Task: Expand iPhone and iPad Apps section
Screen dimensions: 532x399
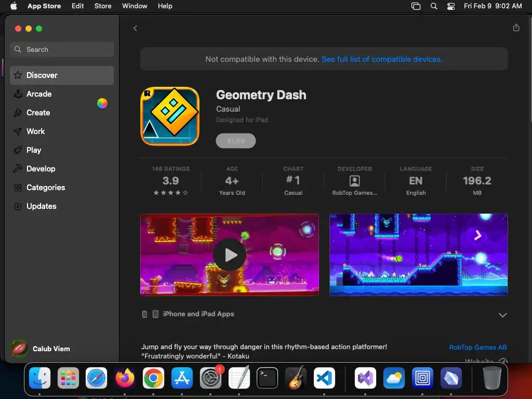Action: tap(502, 315)
